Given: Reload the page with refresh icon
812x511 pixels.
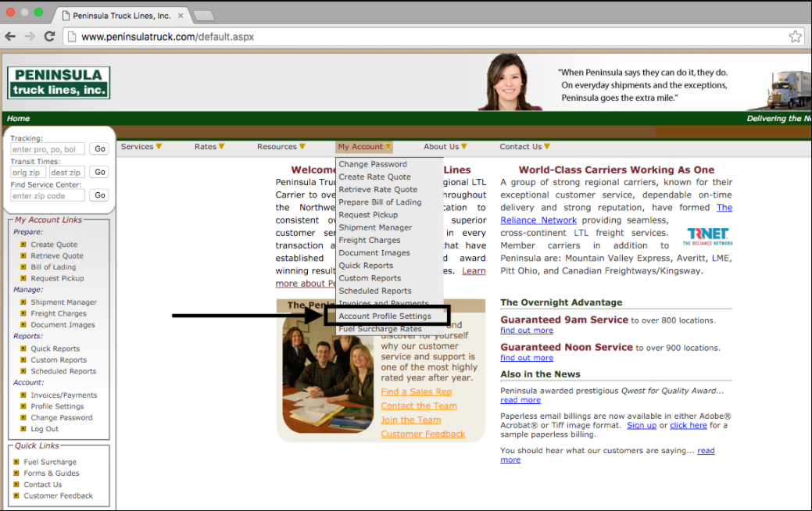Looking at the screenshot, I should pyautogui.click(x=50, y=36).
